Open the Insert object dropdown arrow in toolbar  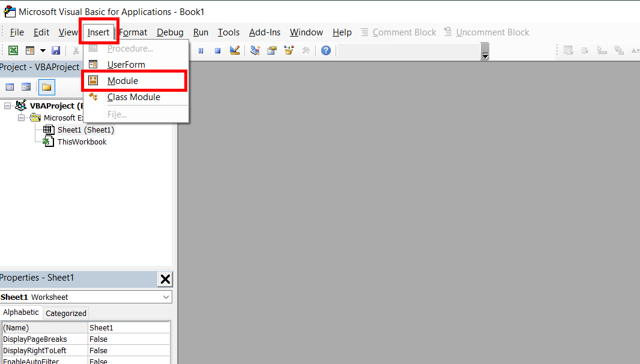(x=43, y=50)
